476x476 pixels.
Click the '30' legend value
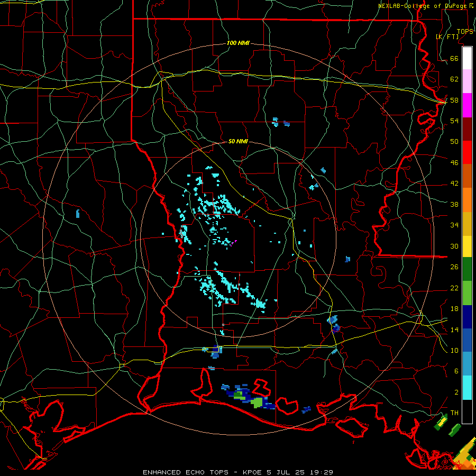point(454,246)
